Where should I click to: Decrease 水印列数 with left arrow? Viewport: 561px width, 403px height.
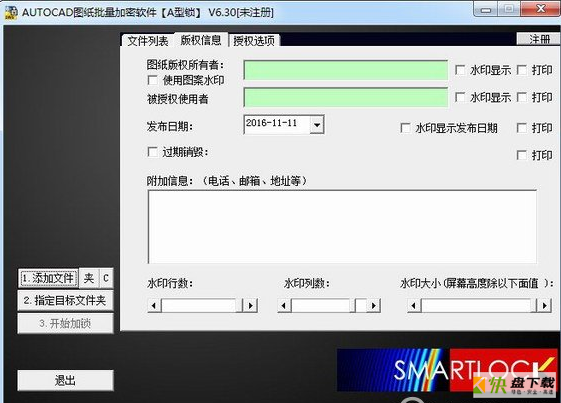(x=284, y=306)
